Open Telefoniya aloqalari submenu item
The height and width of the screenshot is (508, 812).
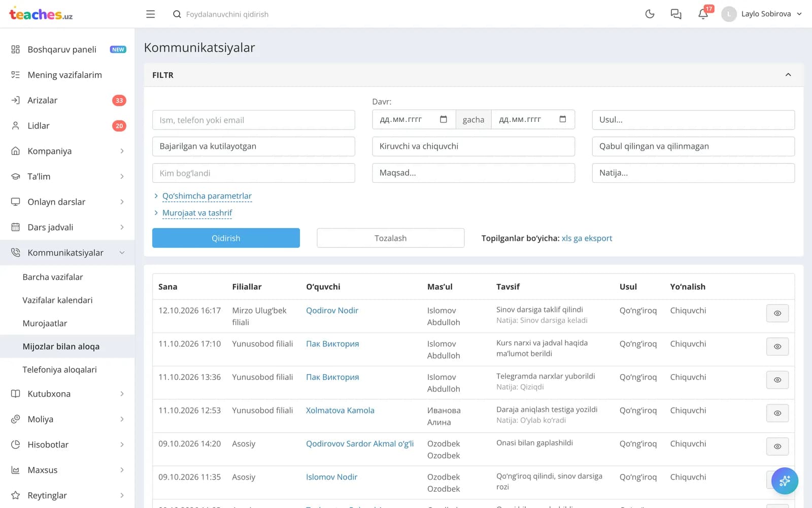point(67,369)
